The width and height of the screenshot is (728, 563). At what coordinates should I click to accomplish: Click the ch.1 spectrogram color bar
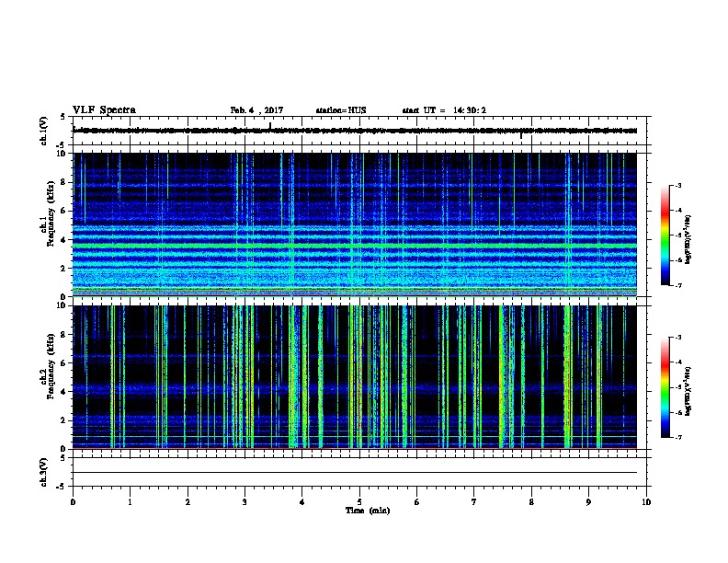coord(665,236)
